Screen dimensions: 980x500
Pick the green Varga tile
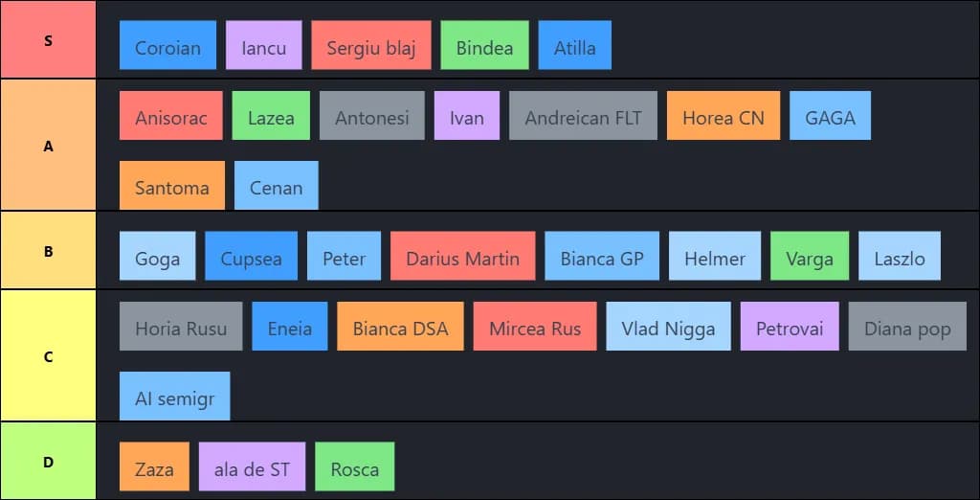point(809,257)
